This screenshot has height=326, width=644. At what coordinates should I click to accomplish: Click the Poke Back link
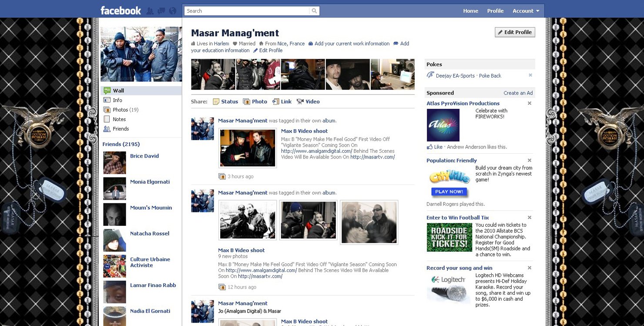(490, 76)
